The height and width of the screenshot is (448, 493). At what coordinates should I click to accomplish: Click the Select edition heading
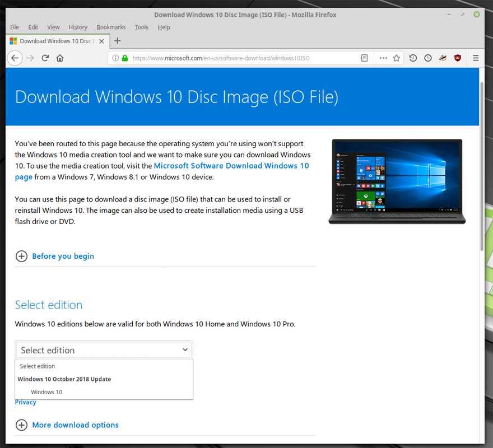(x=49, y=305)
